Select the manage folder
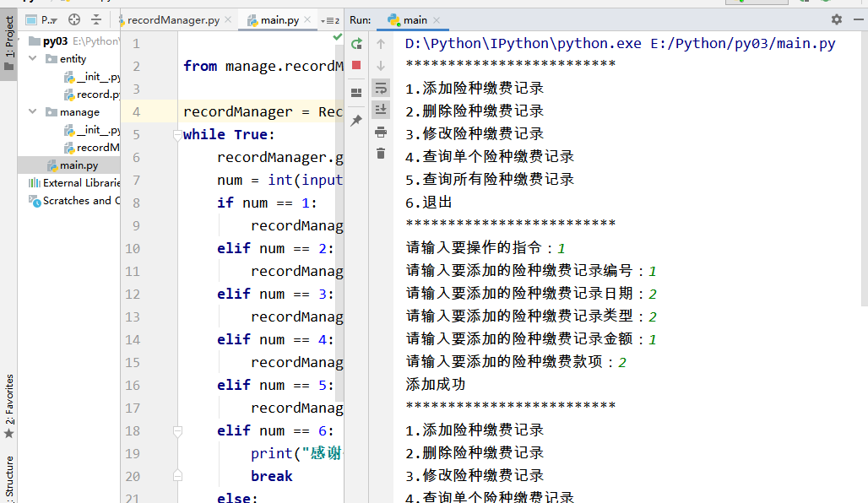 pyautogui.click(x=73, y=111)
